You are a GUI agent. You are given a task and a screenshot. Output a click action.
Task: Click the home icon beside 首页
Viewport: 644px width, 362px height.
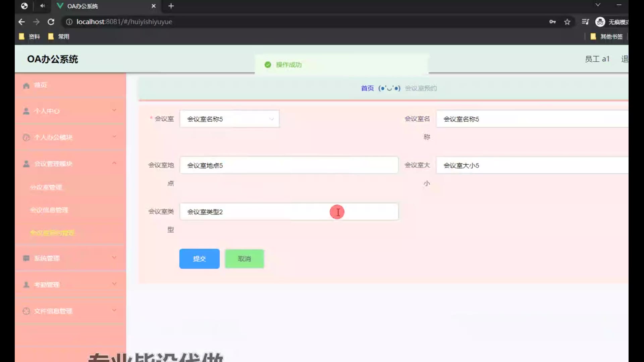click(26, 85)
